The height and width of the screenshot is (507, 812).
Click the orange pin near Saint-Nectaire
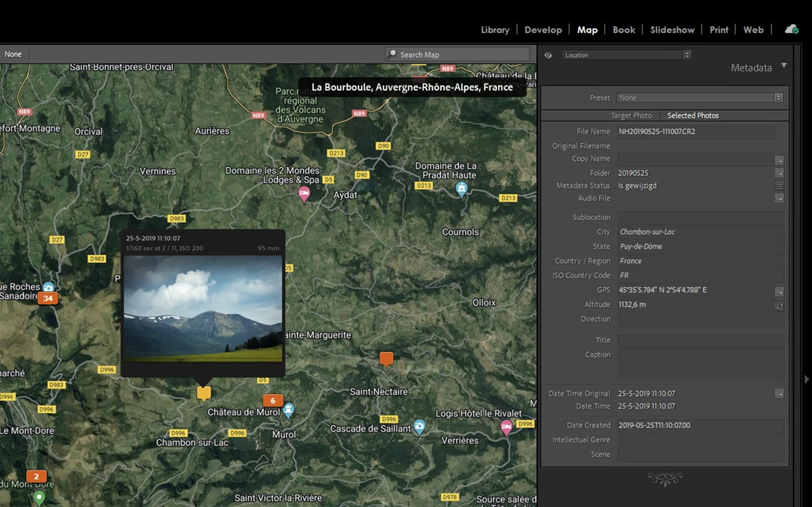point(387,359)
